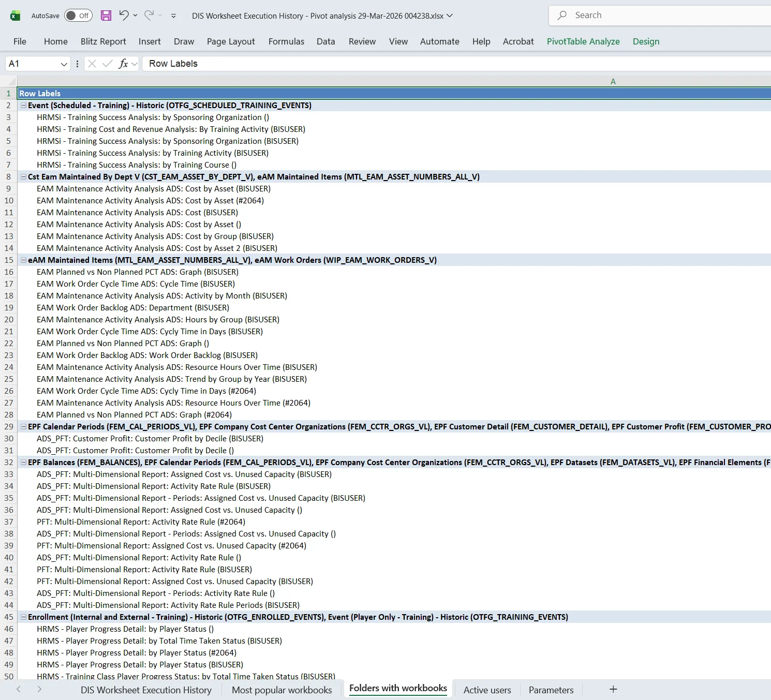The height and width of the screenshot is (700, 771).
Task: Click the formula bar Enter checkmark icon
Action: click(108, 64)
